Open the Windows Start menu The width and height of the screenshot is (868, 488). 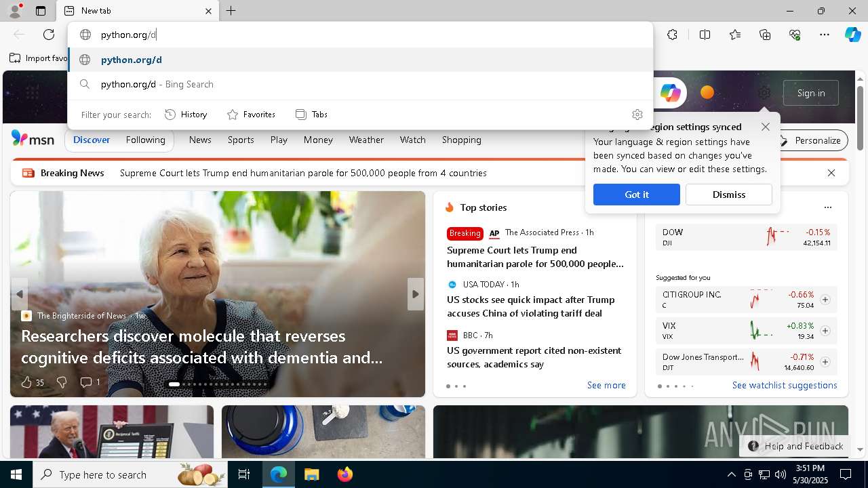pos(16,474)
